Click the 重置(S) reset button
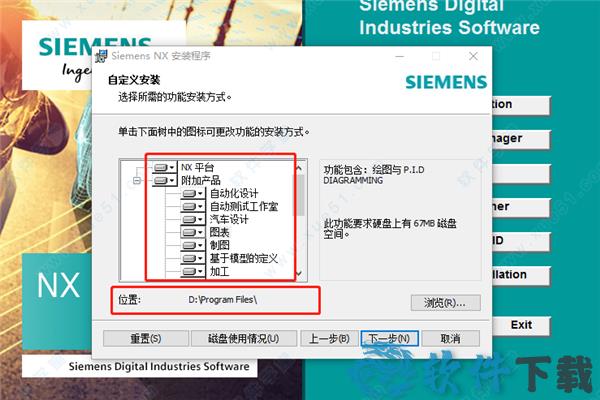Image resolution: width=600 pixels, height=400 pixels. [x=145, y=338]
